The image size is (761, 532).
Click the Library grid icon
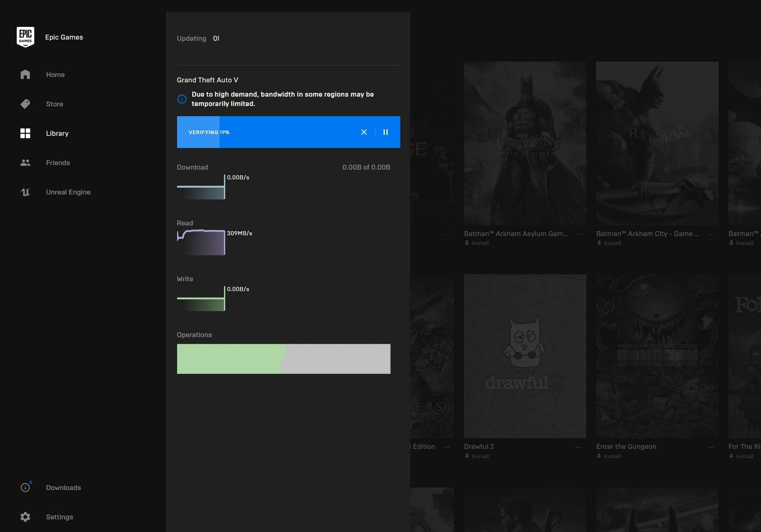pyautogui.click(x=25, y=133)
